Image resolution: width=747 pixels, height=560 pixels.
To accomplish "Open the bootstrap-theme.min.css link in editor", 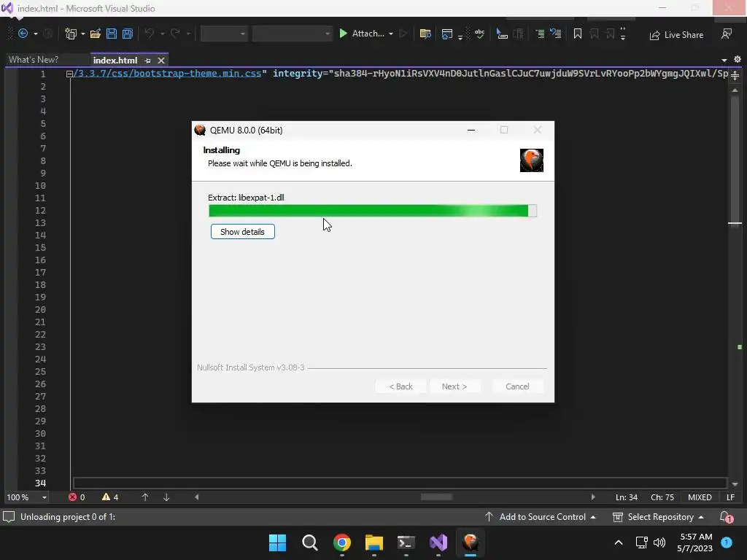I will coord(167,74).
